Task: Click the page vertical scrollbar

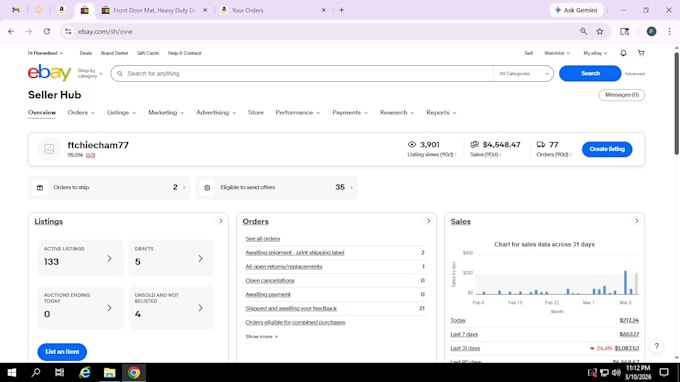Action: [677, 104]
